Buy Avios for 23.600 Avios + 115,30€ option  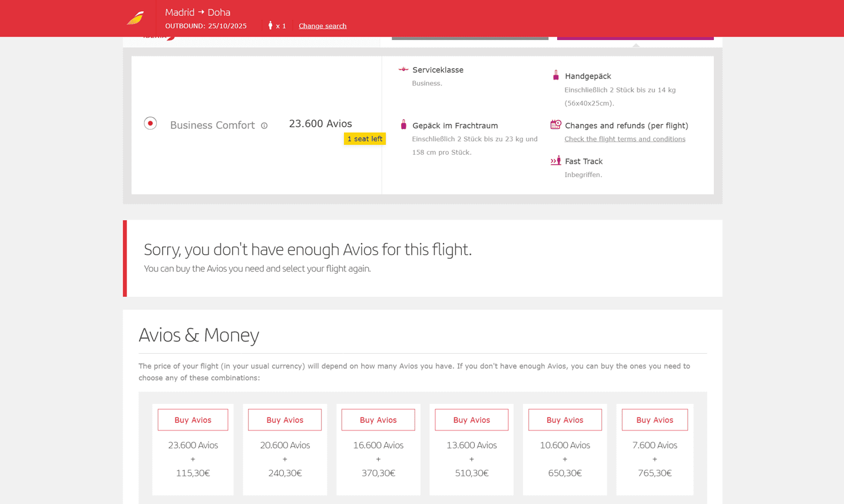(x=193, y=420)
